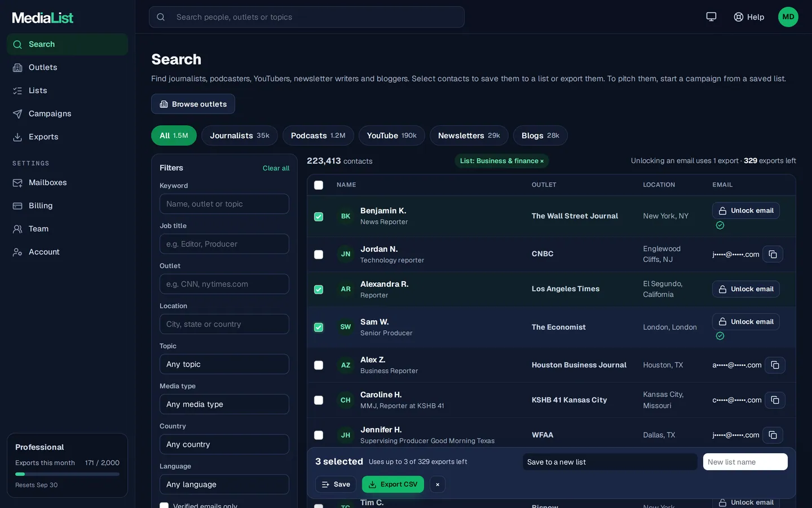Copy Jordan N.'s masked email

pos(773,255)
